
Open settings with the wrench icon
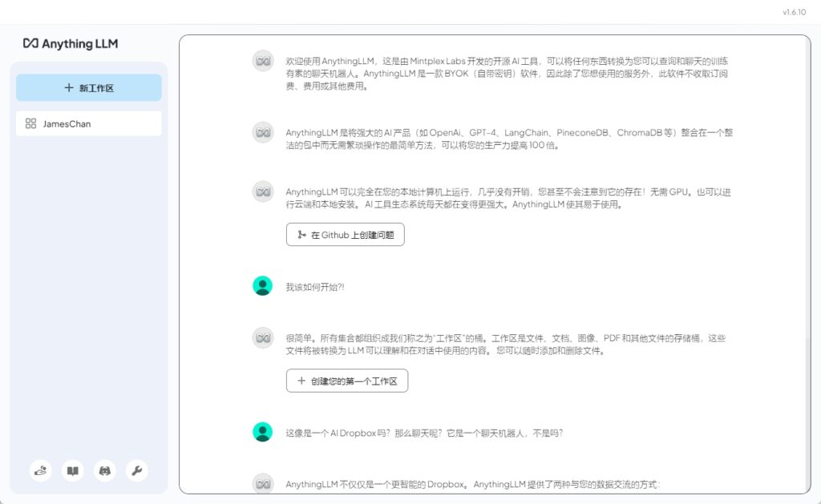tap(136, 470)
